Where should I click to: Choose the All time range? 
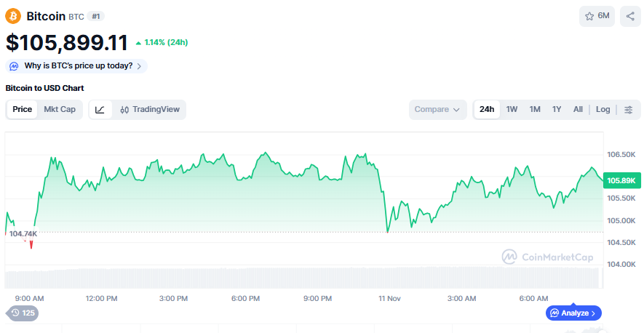click(x=578, y=110)
